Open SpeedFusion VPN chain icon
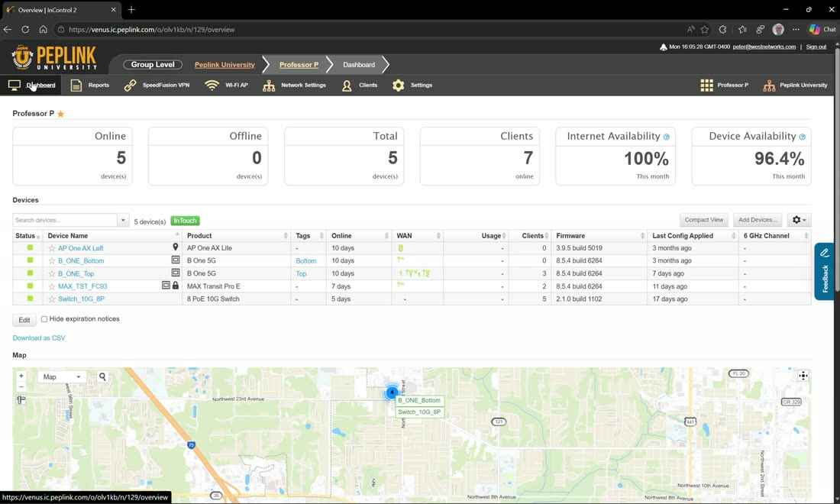 [x=130, y=86]
